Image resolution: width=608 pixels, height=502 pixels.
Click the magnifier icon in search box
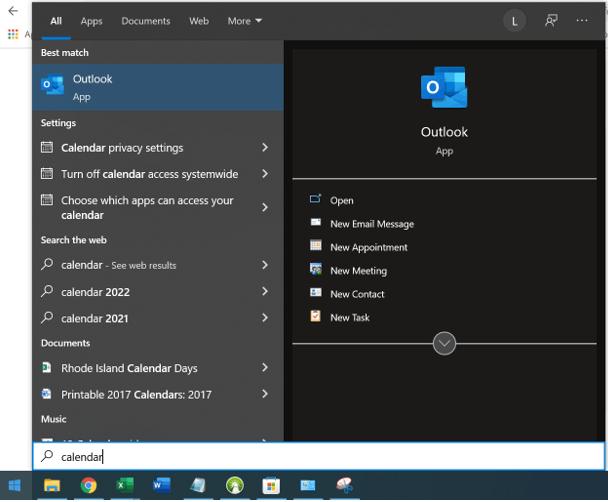point(47,456)
